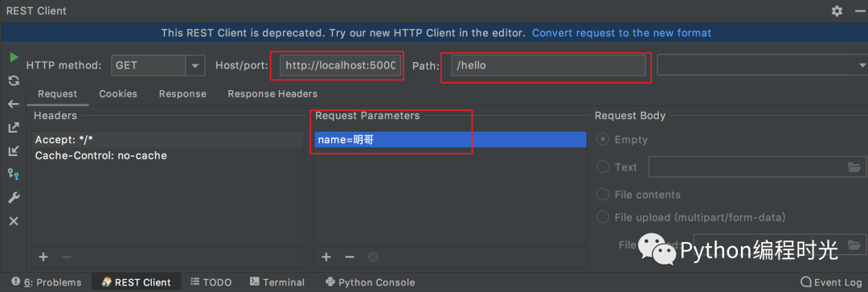Screen dimensions: 868x292
Task: Select the File contents radio button
Action: pos(603,195)
